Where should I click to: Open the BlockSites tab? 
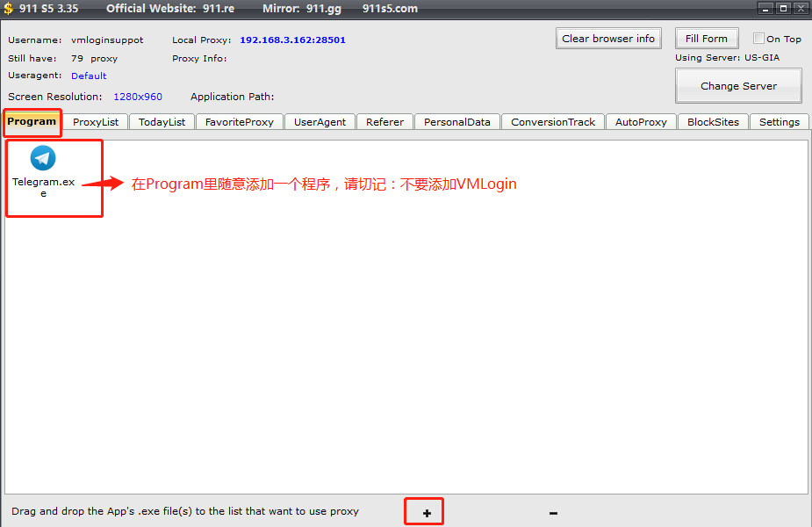click(713, 122)
